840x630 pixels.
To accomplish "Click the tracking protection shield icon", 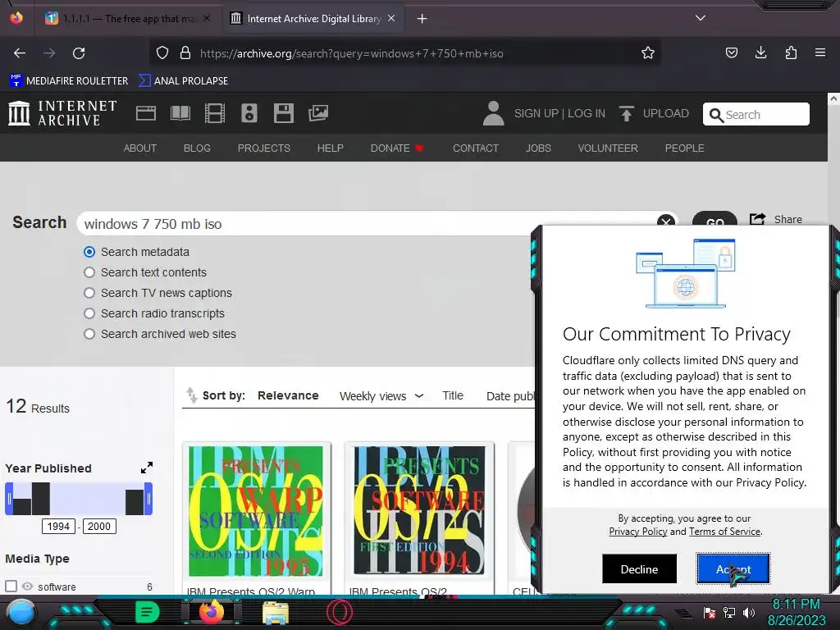I will tap(162, 52).
